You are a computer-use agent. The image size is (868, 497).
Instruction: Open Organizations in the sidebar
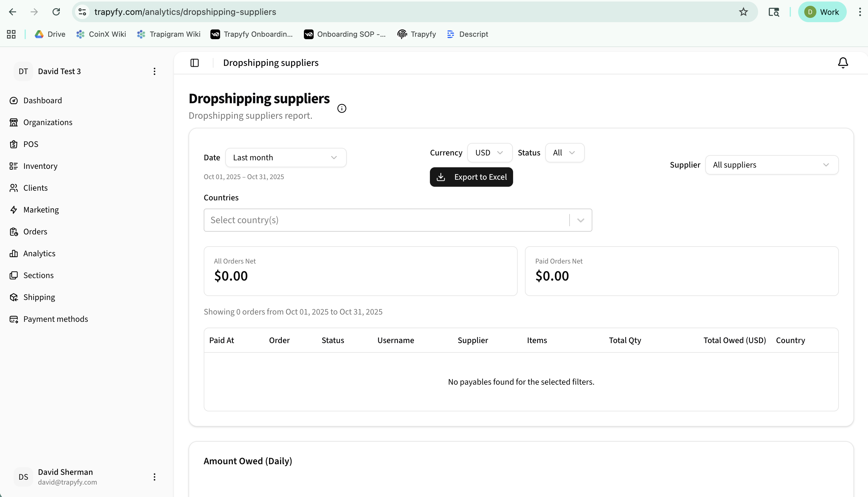(41, 122)
